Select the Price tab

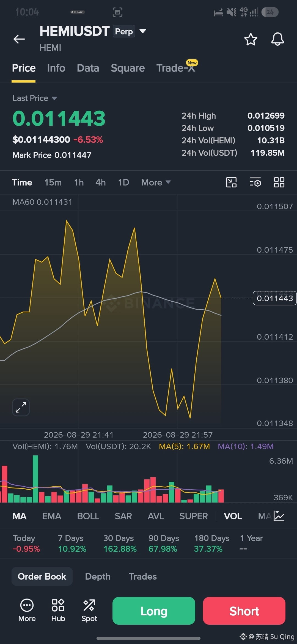click(x=24, y=68)
